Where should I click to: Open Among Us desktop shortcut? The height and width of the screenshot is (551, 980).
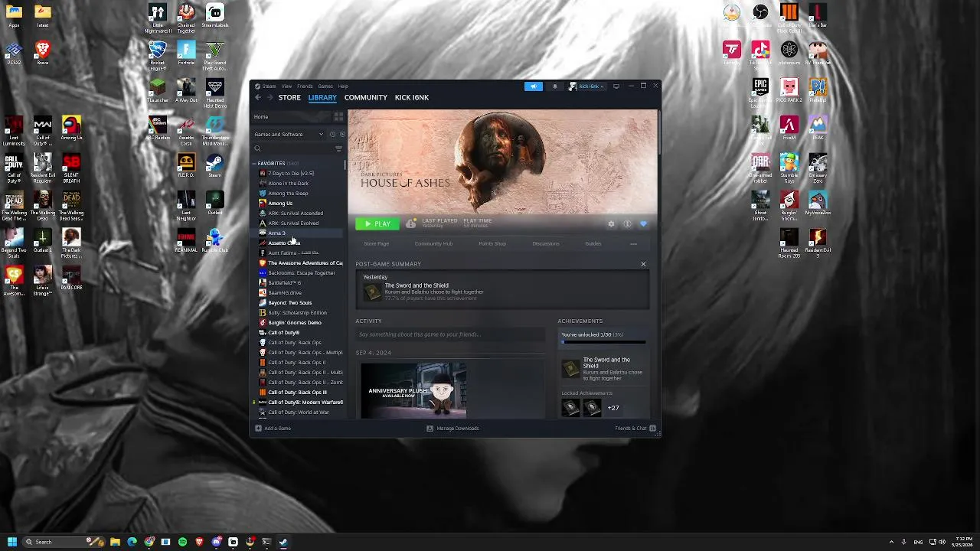click(x=71, y=127)
